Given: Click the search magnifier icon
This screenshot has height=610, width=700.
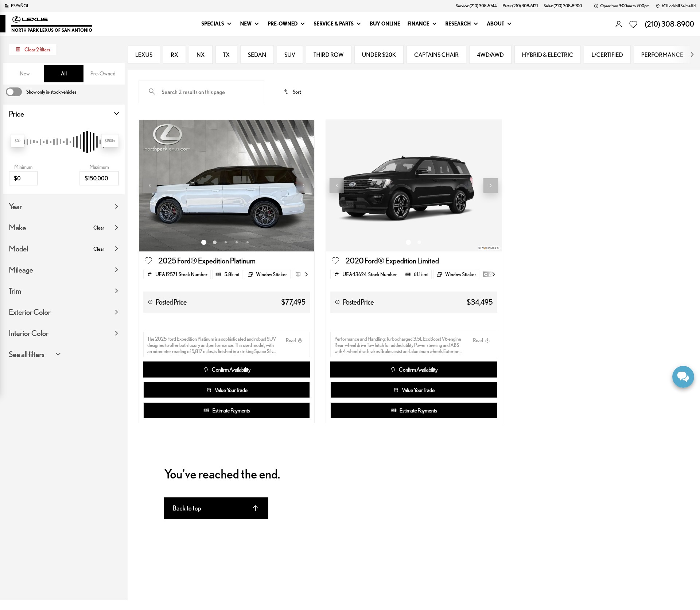Looking at the screenshot, I should tap(152, 92).
